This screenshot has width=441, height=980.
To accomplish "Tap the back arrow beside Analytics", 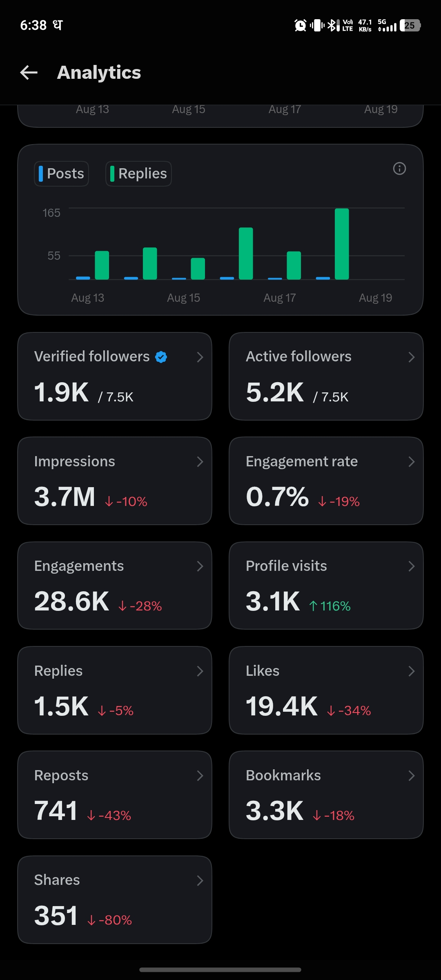I will click(29, 73).
